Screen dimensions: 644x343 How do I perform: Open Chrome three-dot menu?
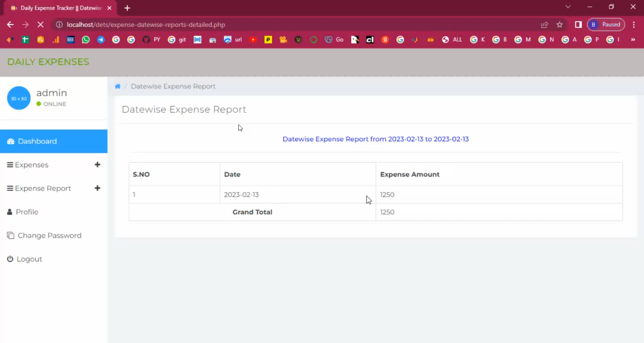634,25
